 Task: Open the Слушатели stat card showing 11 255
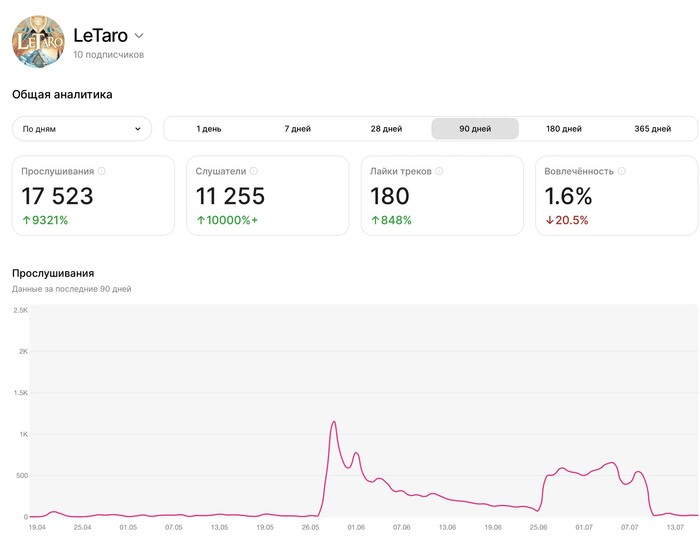click(x=268, y=195)
